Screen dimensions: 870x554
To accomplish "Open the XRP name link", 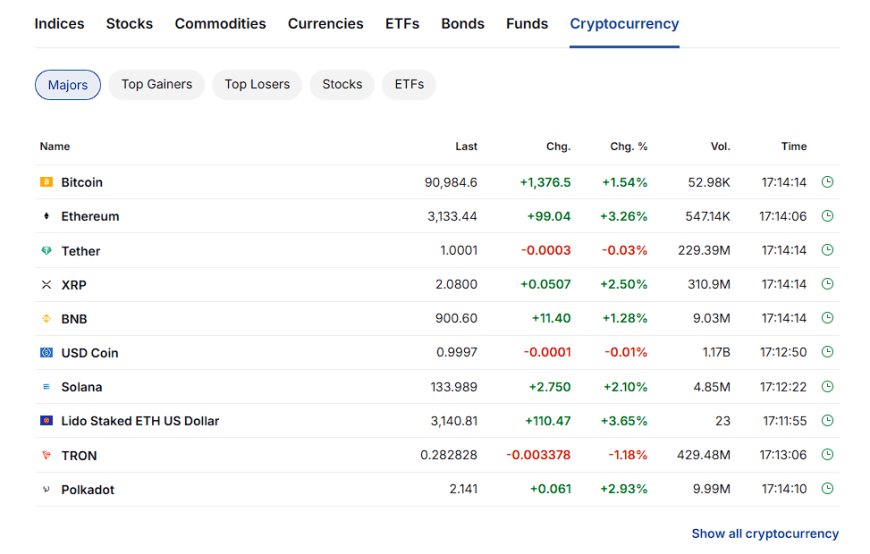I will (74, 285).
